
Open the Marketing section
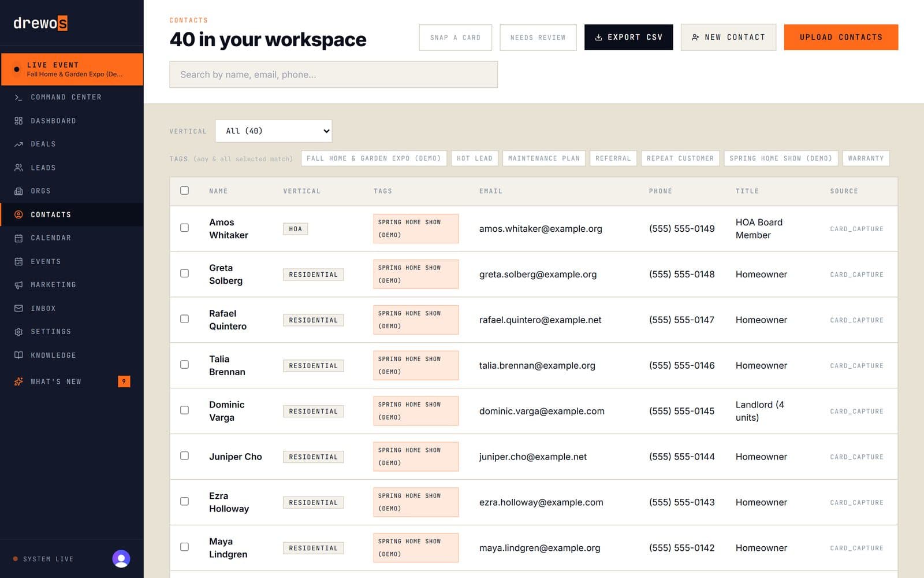pos(72,284)
